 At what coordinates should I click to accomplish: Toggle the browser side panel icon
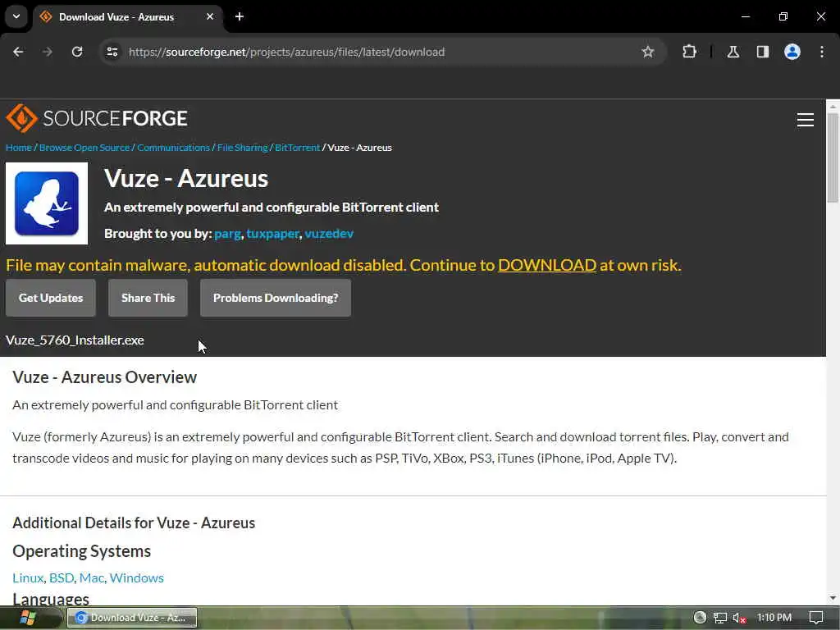click(x=762, y=52)
